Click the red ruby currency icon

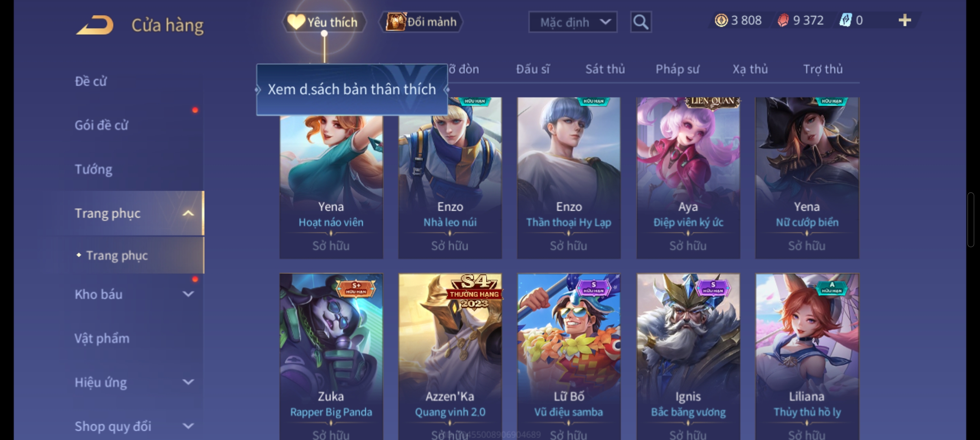tap(783, 20)
